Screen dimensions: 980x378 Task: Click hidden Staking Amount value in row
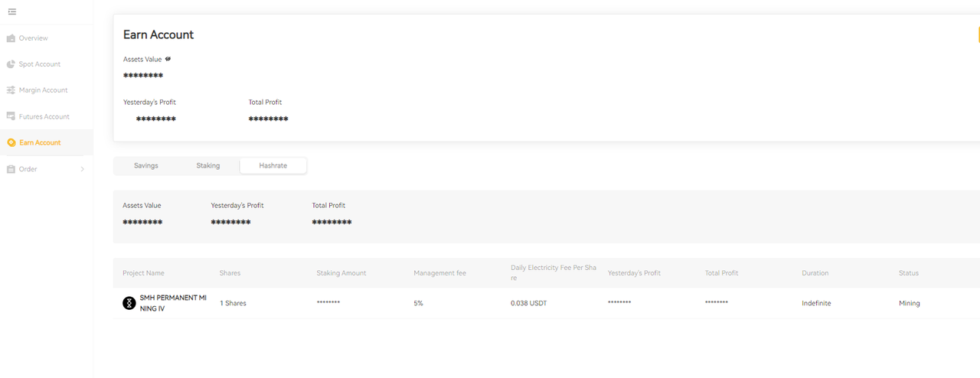[328, 304]
